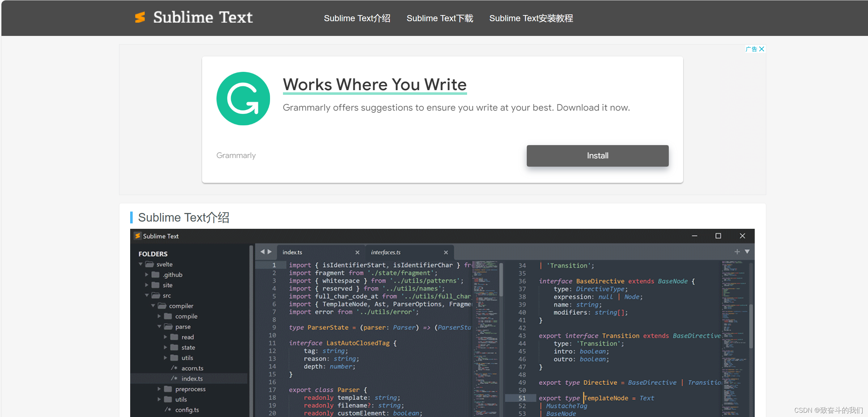868x417 pixels.
Task: Open the tab list dropdown arrow
Action: pos(747,252)
